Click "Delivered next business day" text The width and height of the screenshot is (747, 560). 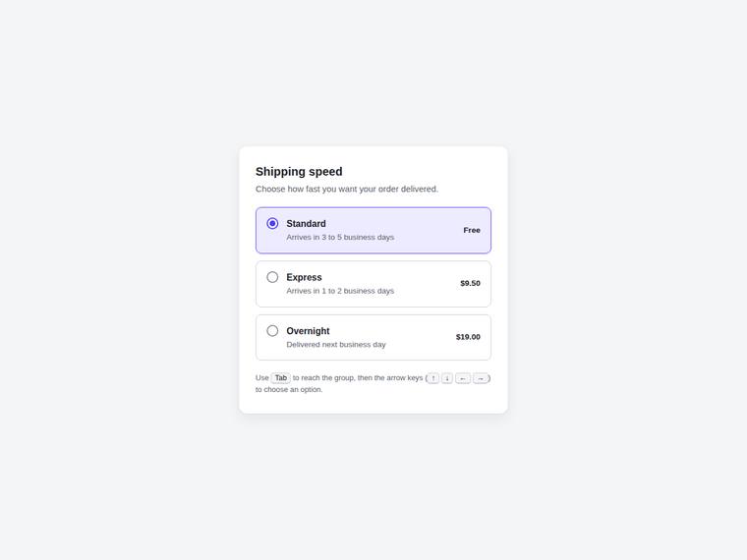[336, 344]
